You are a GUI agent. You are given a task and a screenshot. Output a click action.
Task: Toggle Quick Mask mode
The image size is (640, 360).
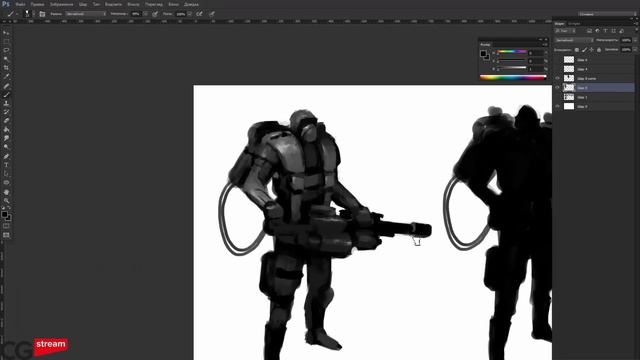(x=6, y=226)
